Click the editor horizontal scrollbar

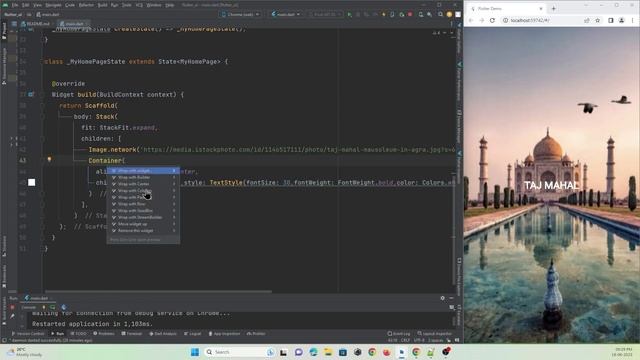158,292
